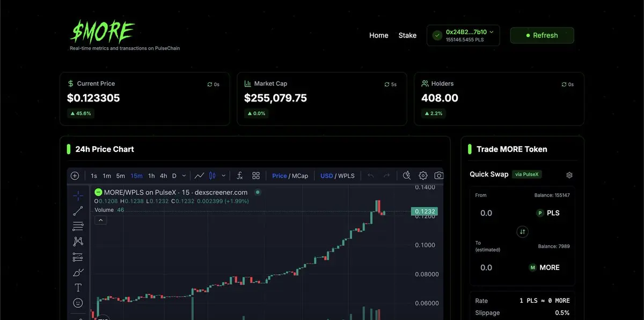This screenshot has width=644, height=320.
Task: Expand the time interval dropdown arrow
Action: tap(184, 176)
